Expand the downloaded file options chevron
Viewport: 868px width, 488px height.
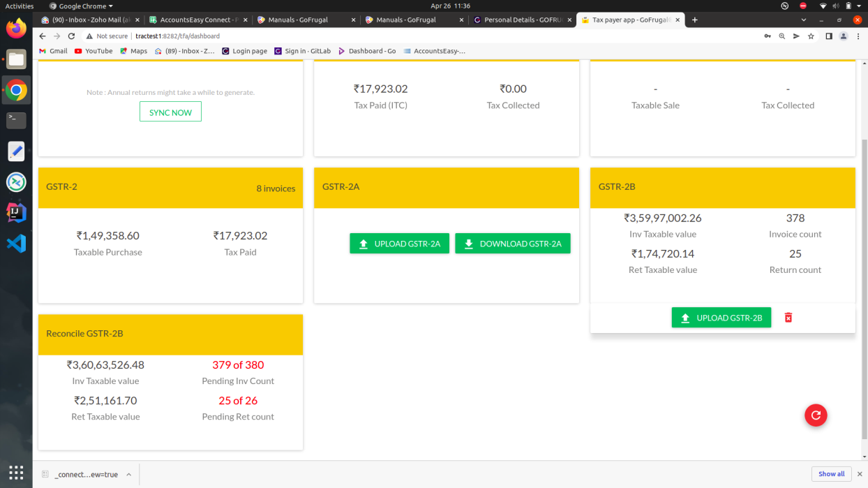click(128, 475)
